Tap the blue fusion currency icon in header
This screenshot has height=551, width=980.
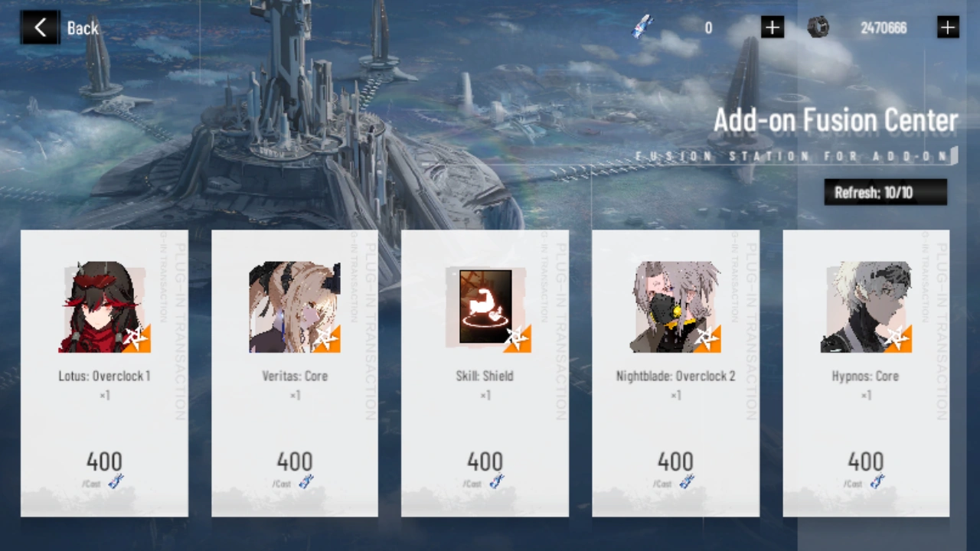point(642,28)
